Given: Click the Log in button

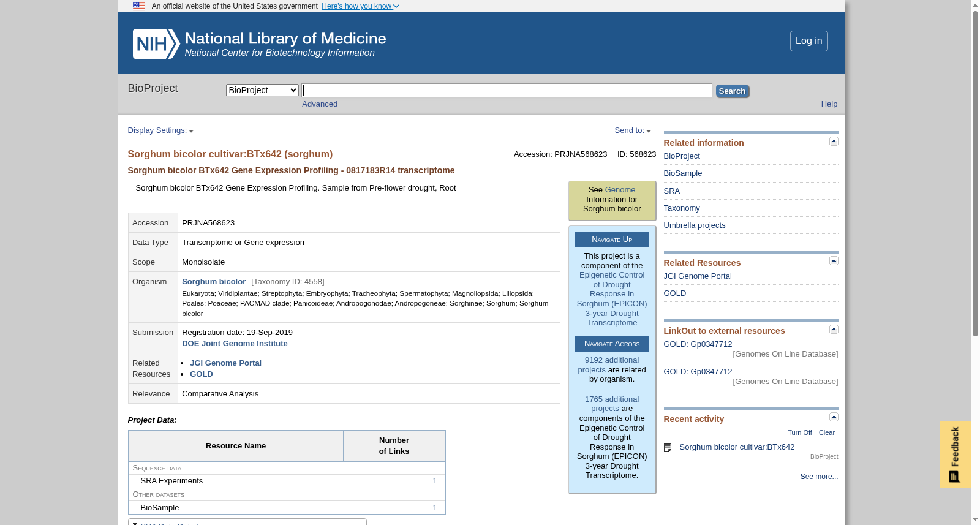Looking at the screenshot, I should tap(809, 41).
